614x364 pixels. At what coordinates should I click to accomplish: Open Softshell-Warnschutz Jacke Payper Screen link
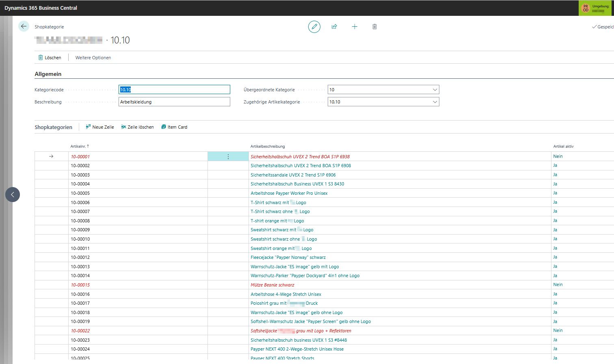[x=311, y=321]
